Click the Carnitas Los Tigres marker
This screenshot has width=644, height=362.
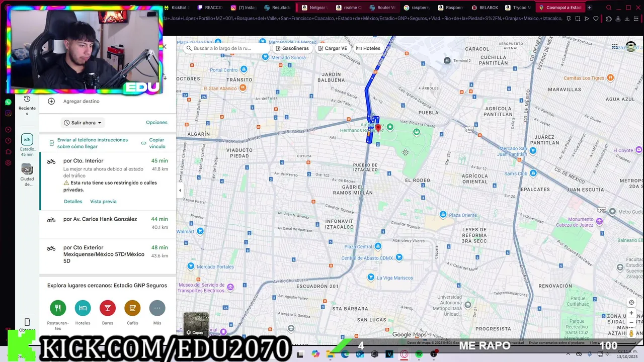click(610, 78)
